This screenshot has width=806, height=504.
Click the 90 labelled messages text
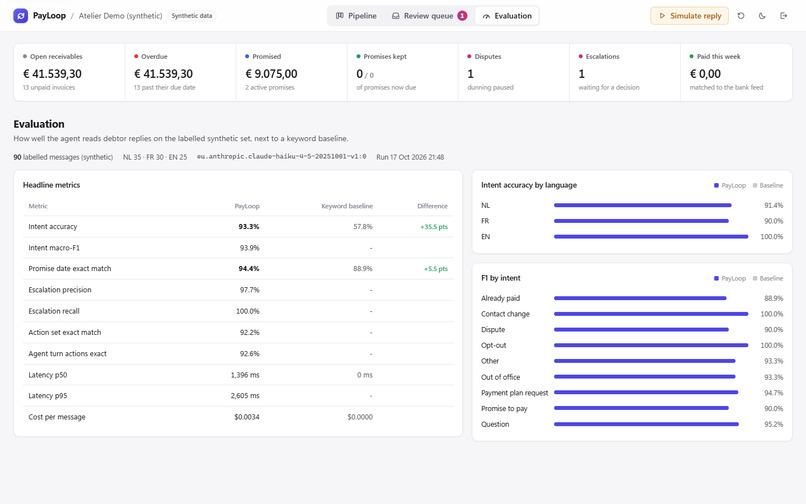coord(63,157)
